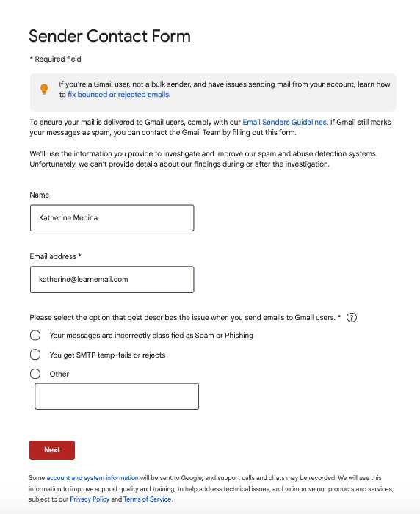
Task: Open the Email Senders Guidelines link
Action: coord(285,123)
